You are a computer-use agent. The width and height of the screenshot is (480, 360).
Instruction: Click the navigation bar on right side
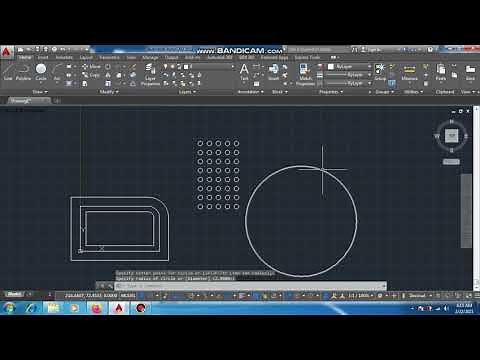[x=466, y=211]
